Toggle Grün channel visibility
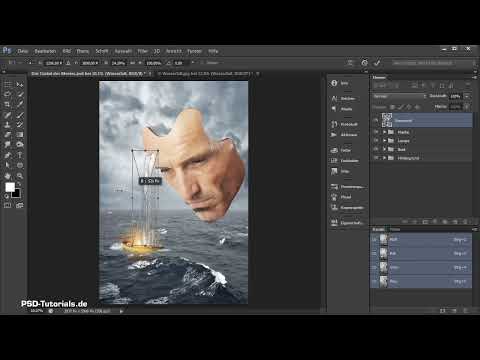The width and height of the screenshot is (480, 360). [x=374, y=267]
